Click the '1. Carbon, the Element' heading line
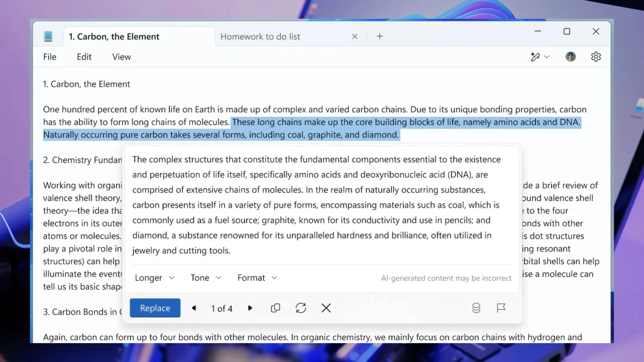Viewport: 644px width, 362px height. pos(87,84)
